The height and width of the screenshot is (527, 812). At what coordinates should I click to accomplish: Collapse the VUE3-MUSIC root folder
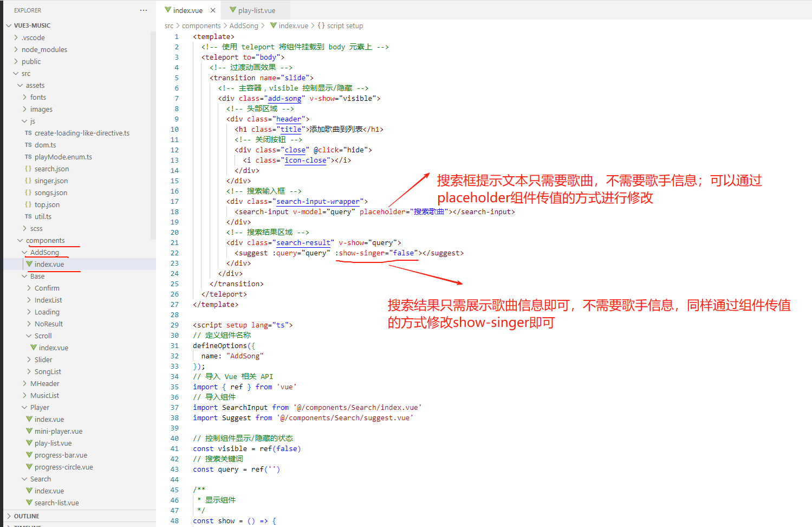pos(9,25)
